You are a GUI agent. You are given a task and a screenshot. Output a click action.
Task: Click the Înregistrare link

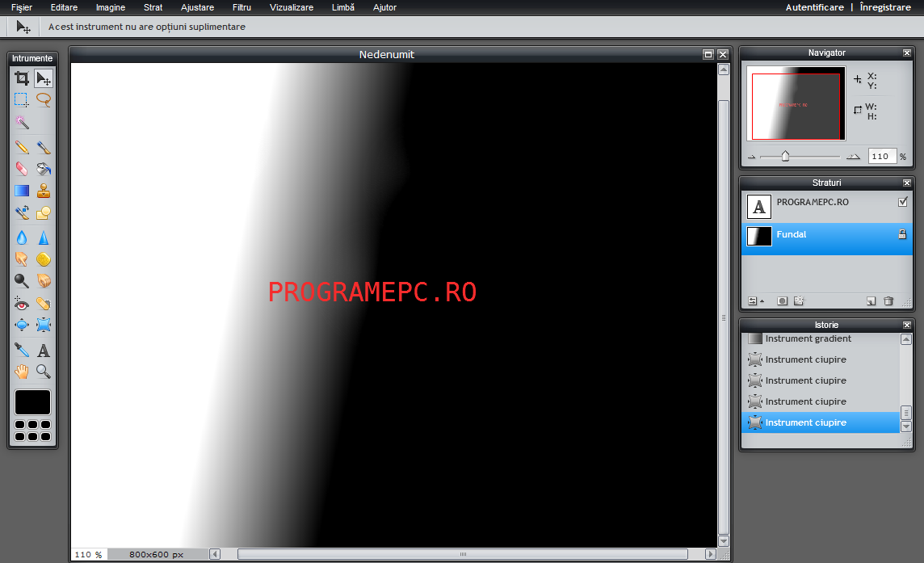click(885, 7)
